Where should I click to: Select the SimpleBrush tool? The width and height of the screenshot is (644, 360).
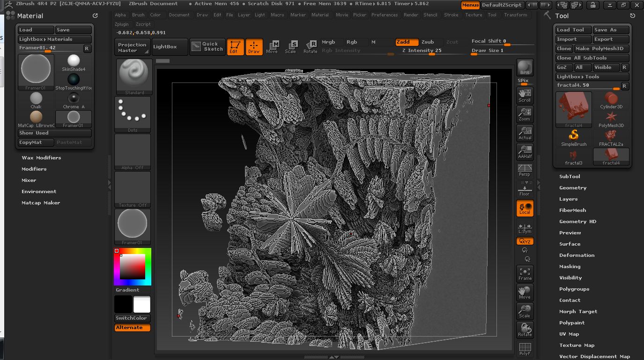tap(574, 138)
